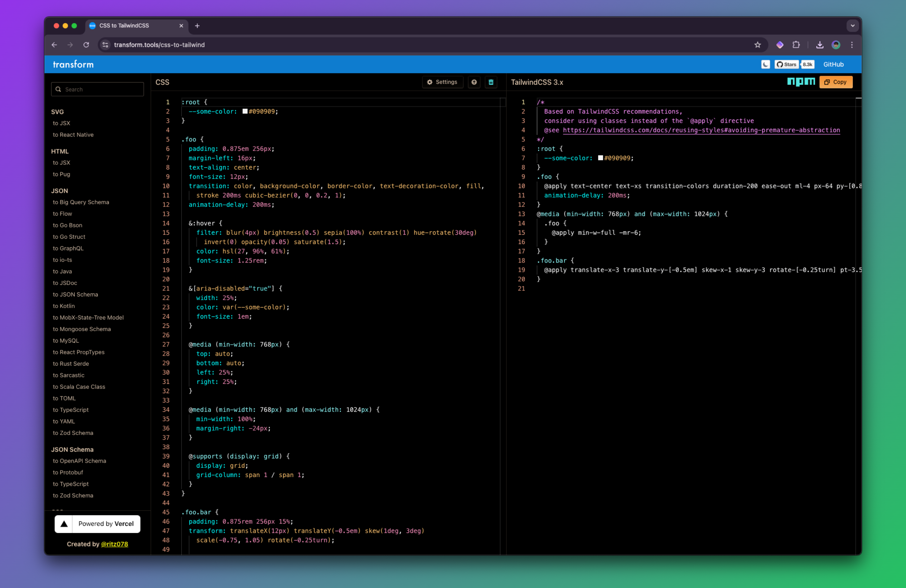The height and width of the screenshot is (588, 906).
Task: Toggle dark mode moon icon
Action: click(x=765, y=64)
